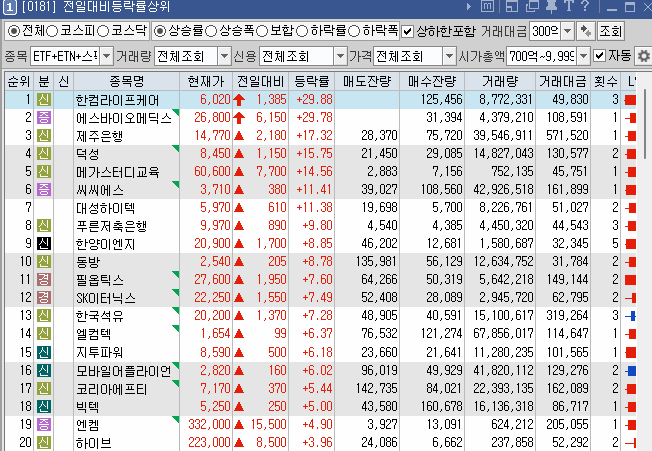Click the teal 신 badge in 지투파워 row
The image size is (652, 451).
point(44,352)
